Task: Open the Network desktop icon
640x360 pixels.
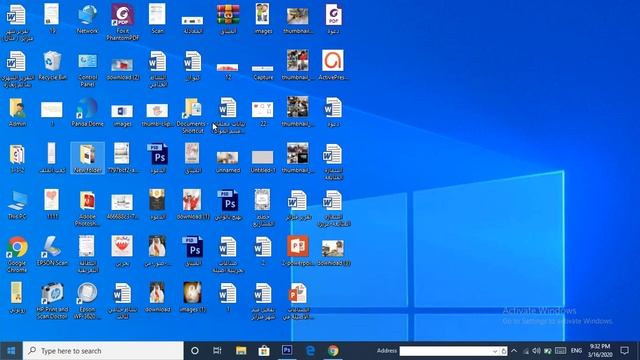Action: click(87, 19)
